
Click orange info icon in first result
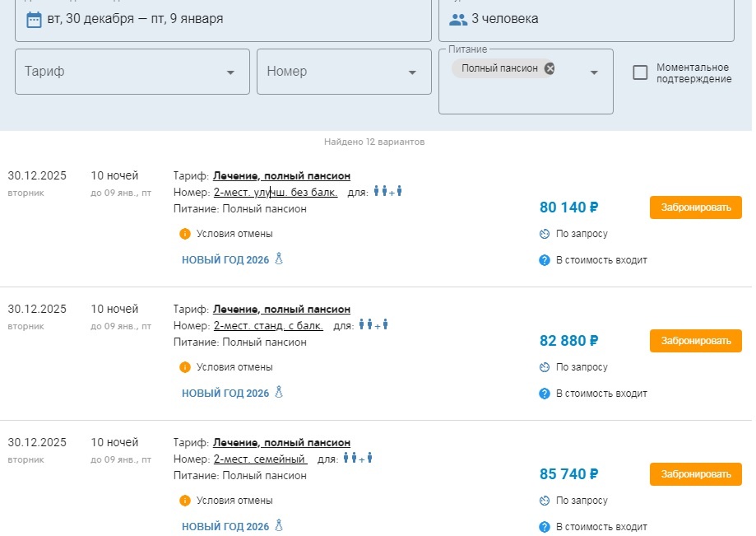coord(185,234)
